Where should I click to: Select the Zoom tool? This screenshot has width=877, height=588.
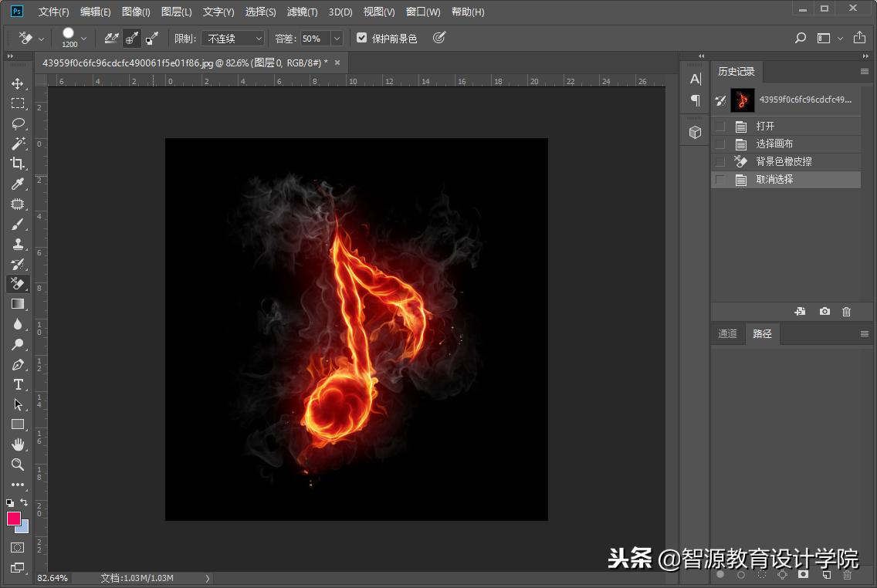pos(17,465)
